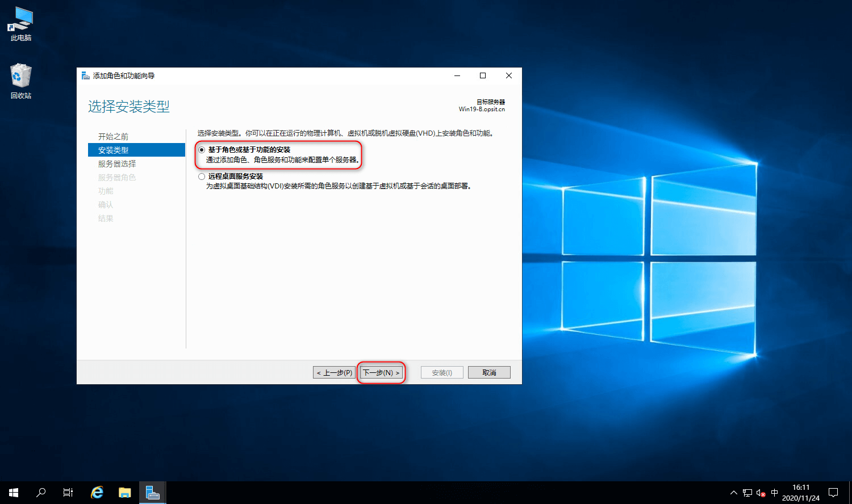Click the 添加角色和功能向导 title text
852x504 pixels.
(124, 75)
